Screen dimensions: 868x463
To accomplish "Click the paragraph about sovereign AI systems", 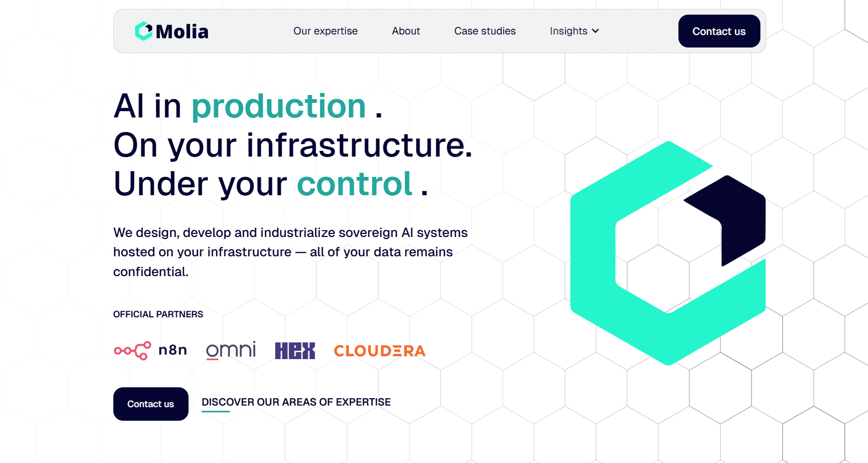I will pyautogui.click(x=290, y=252).
